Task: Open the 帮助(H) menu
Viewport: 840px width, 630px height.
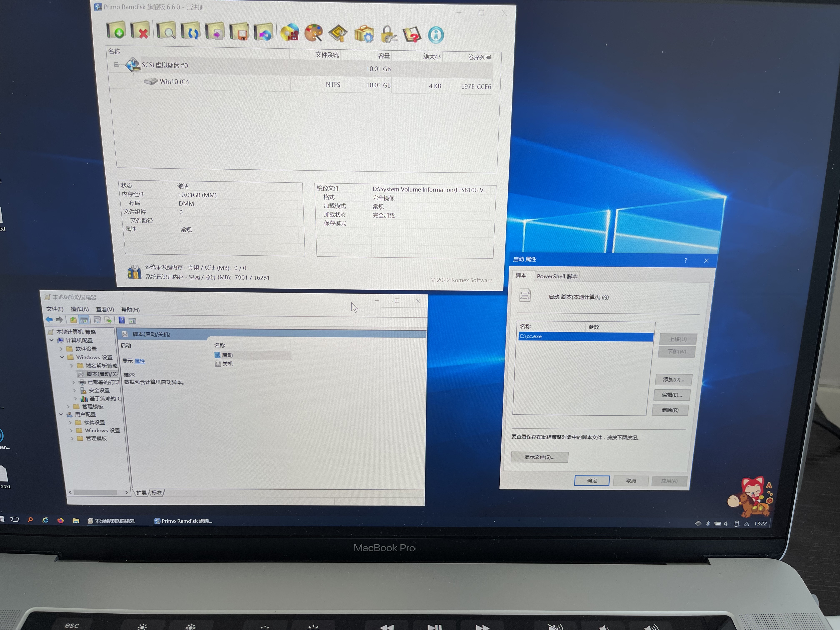Action: pos(130,310)
